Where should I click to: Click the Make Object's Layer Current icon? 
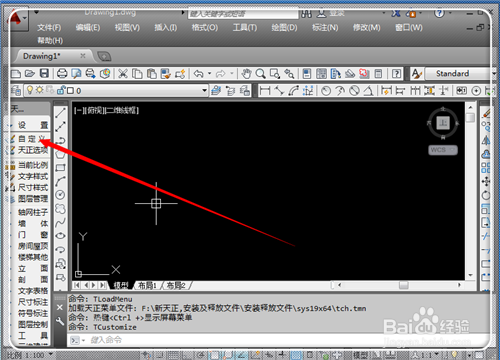tap(216, 90)
